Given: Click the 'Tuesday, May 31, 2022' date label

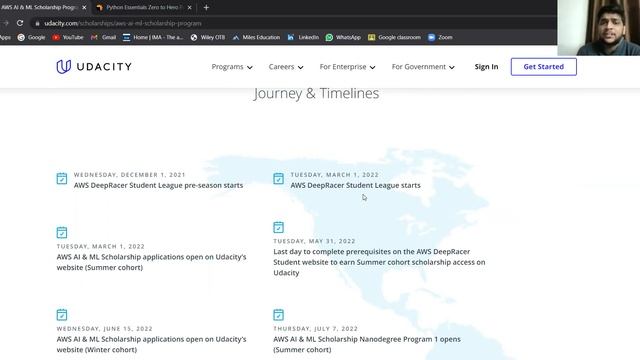Looking at the screenshot, I should (314, 241).
